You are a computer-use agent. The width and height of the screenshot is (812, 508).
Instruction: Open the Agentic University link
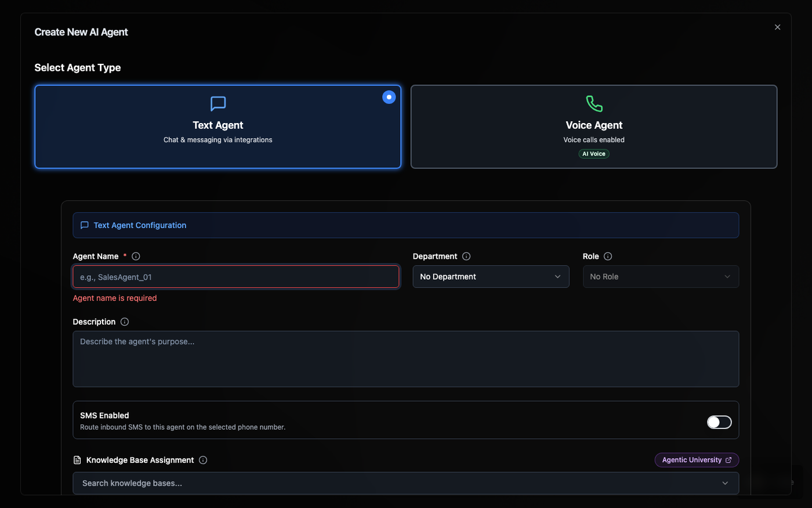(697, 460)
